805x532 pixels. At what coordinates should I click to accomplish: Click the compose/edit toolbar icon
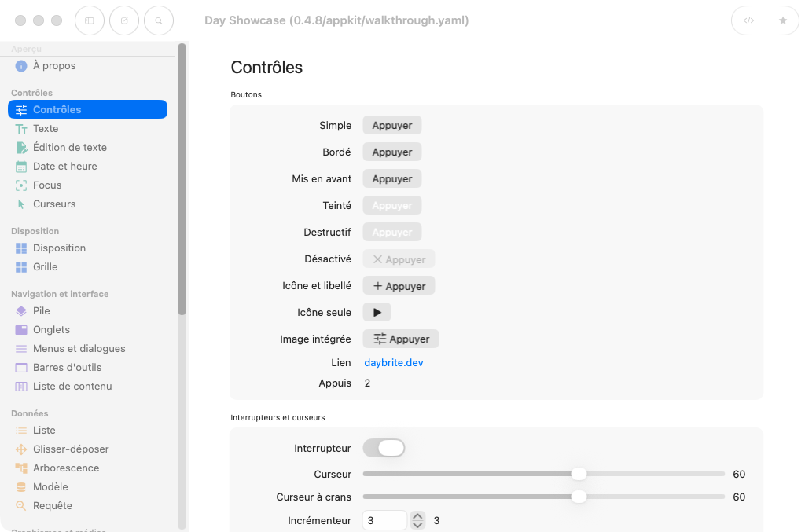pyautogui.click(x=124, y=20)
